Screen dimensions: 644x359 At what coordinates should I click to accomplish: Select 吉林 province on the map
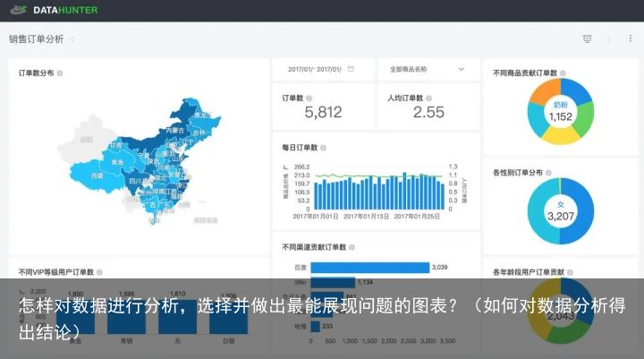[x=199, y=132]
